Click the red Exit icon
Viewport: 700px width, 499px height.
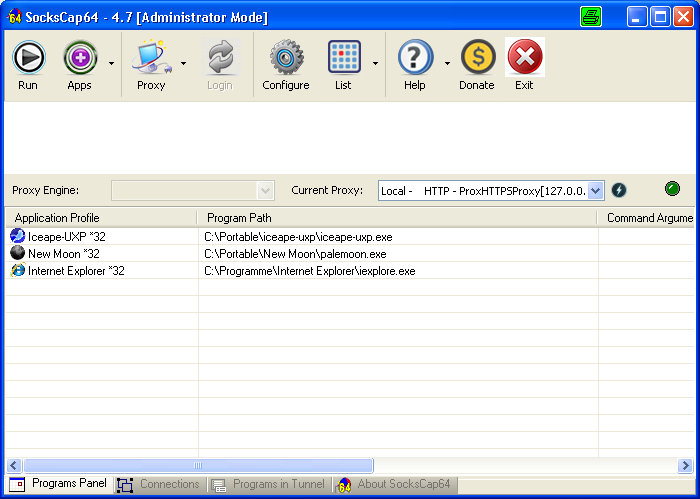coord(525,57)
